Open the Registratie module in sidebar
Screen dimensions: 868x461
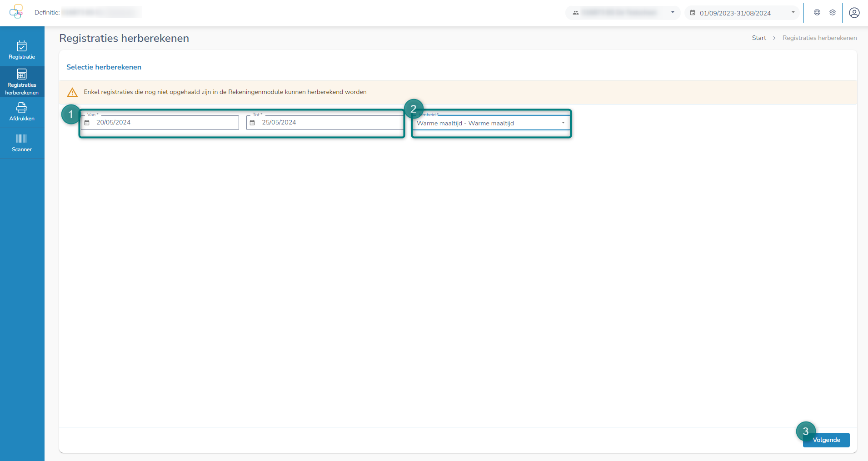22,50
